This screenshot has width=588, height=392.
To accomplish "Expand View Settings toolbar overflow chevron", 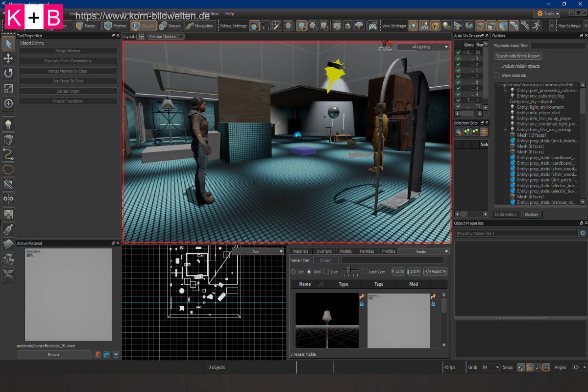I will click(552, 26).
